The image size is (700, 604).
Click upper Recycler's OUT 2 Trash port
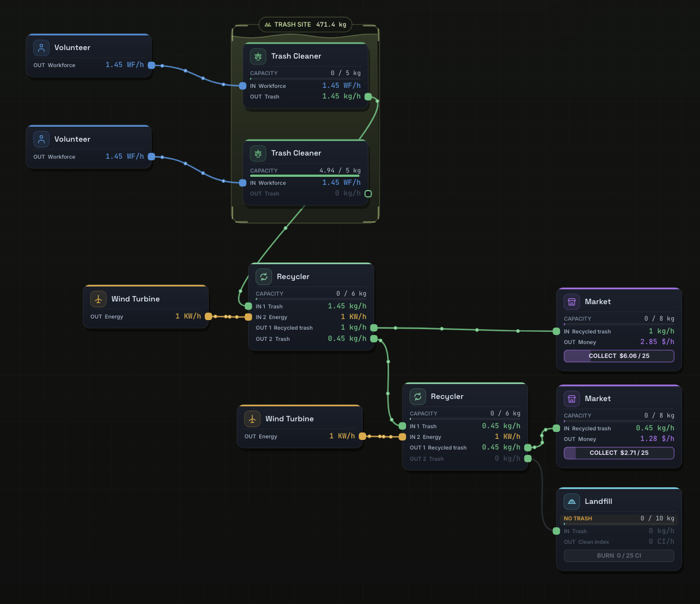374,339
